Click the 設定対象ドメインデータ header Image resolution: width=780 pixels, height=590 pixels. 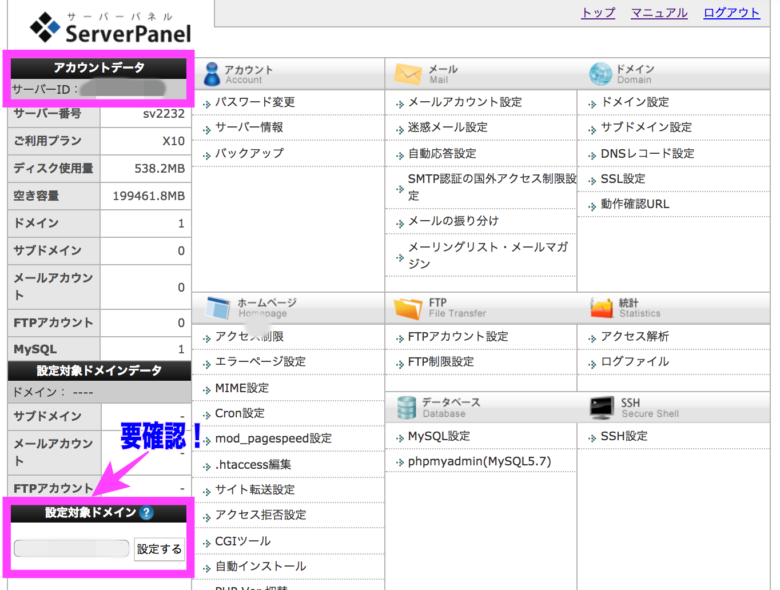coord(99,371)
